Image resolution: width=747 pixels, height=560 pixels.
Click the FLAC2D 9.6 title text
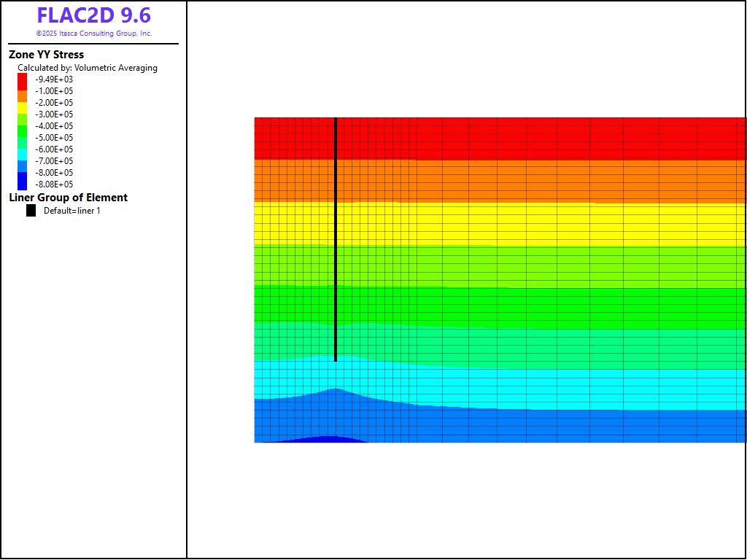(93, 15)
